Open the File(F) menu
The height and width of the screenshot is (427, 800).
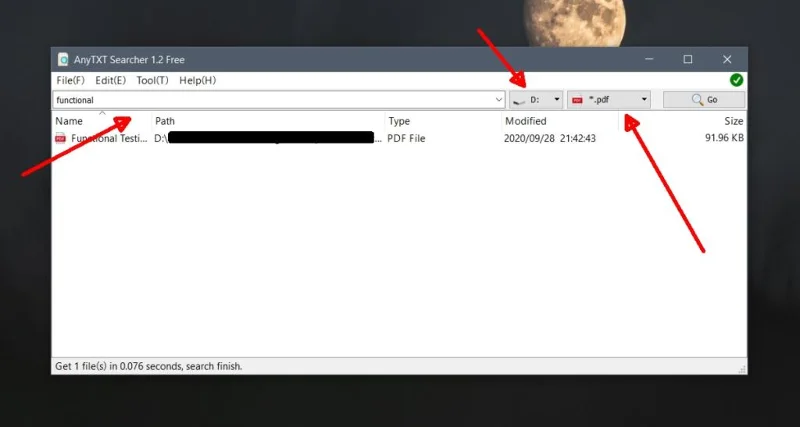pyautogui.click(x=70, y=81)
